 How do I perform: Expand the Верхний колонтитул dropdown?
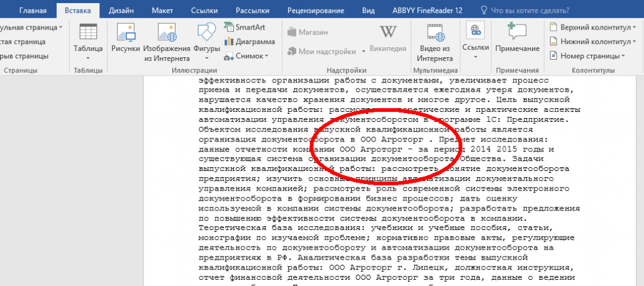pyautogui.click(x=634, y=28)
